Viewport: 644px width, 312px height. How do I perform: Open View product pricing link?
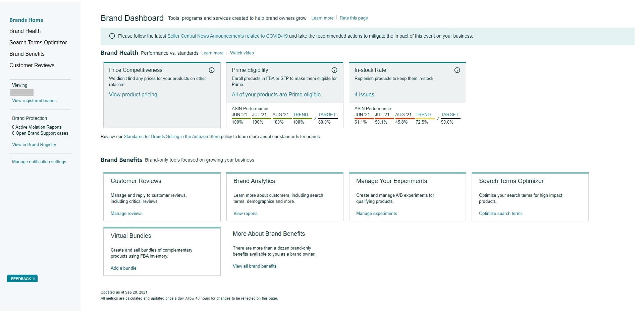(x=133, y=94)
